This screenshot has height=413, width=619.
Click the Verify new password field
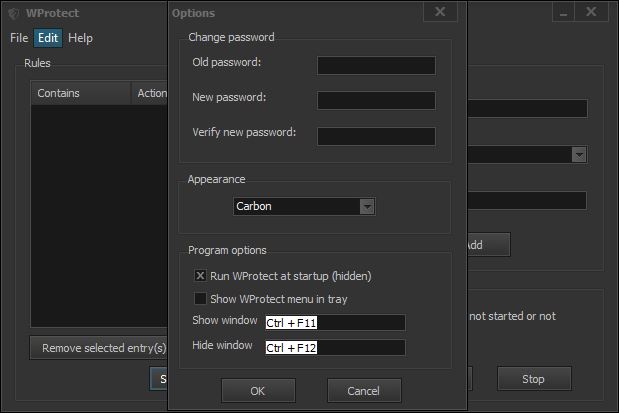[x=376, y=136]
